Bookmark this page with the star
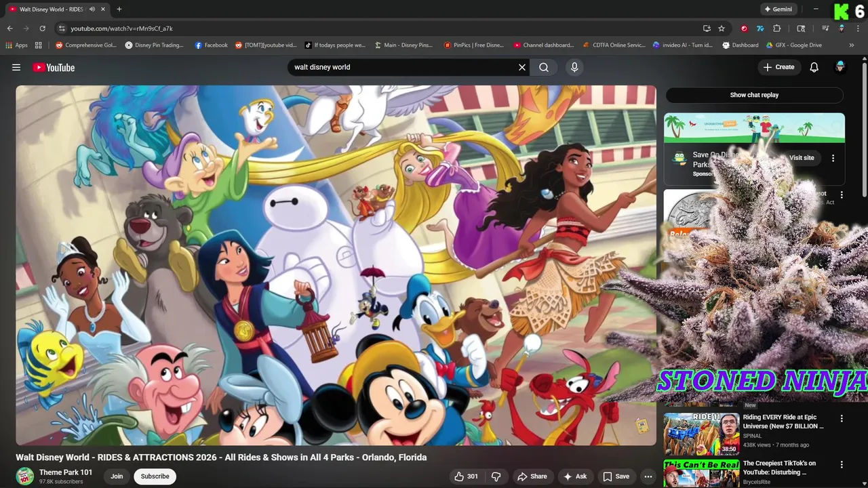Viewport: 868px width, 488px height. coord(722,28)
